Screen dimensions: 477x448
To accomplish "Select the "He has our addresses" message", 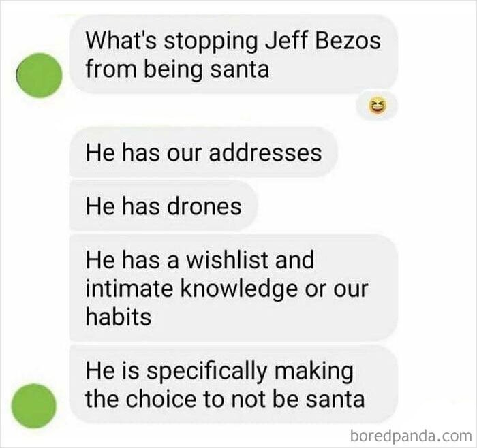I will tap(204, 152).
